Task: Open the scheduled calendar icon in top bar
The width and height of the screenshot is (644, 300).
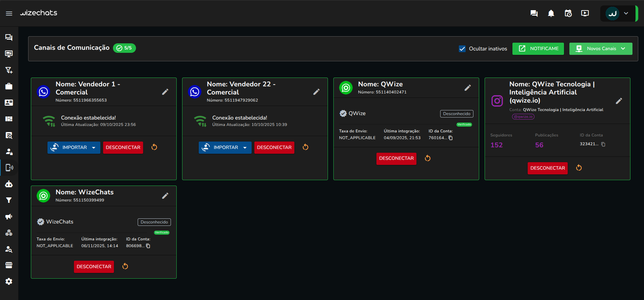Action: coord(568,13)
